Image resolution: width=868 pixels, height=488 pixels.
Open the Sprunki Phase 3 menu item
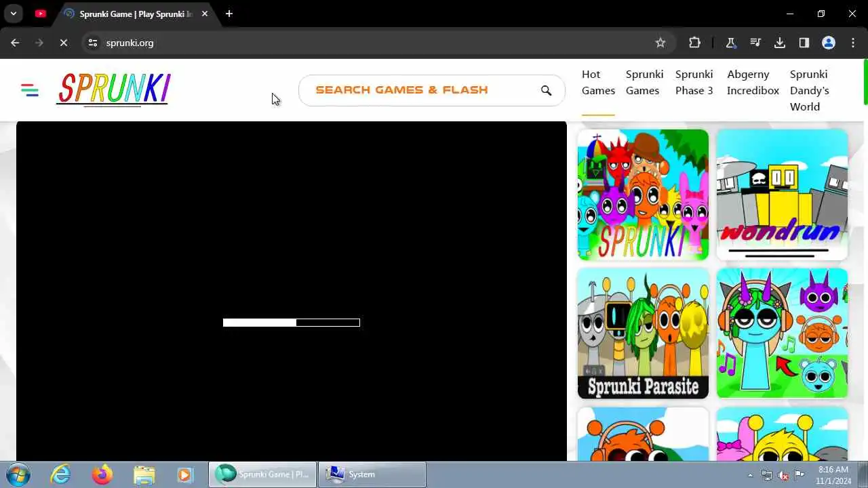click(694, 83)
